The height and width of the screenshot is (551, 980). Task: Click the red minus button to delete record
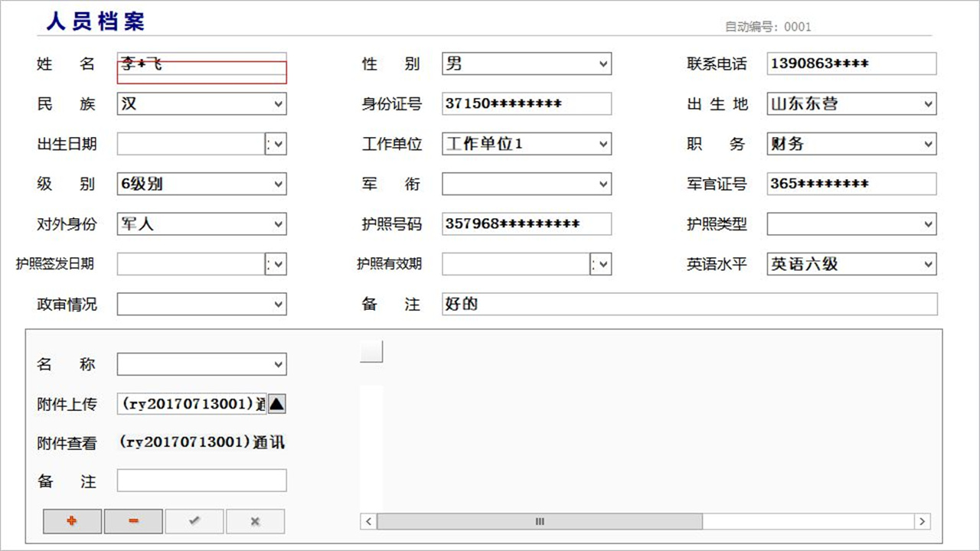pos(132,520)
